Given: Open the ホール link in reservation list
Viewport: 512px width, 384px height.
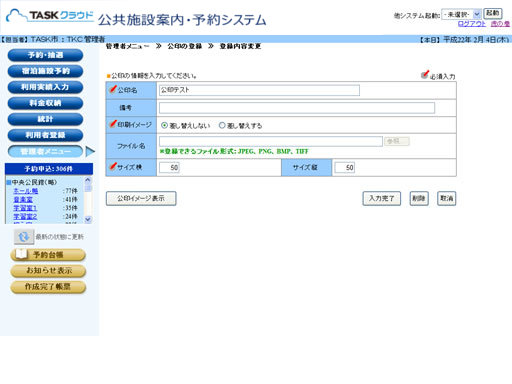Looking at the screenshot, I should point(26,191).
